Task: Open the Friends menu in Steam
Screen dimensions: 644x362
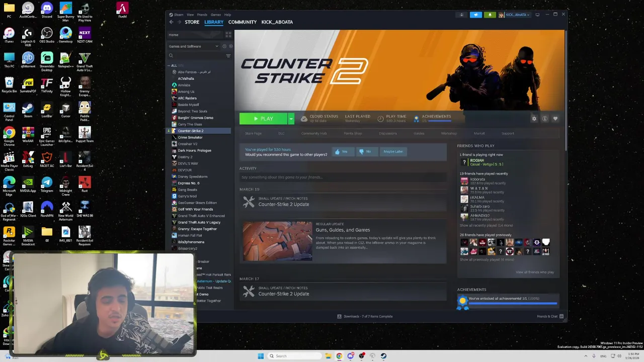Action: pyautogui.click(x=202, y=15)
